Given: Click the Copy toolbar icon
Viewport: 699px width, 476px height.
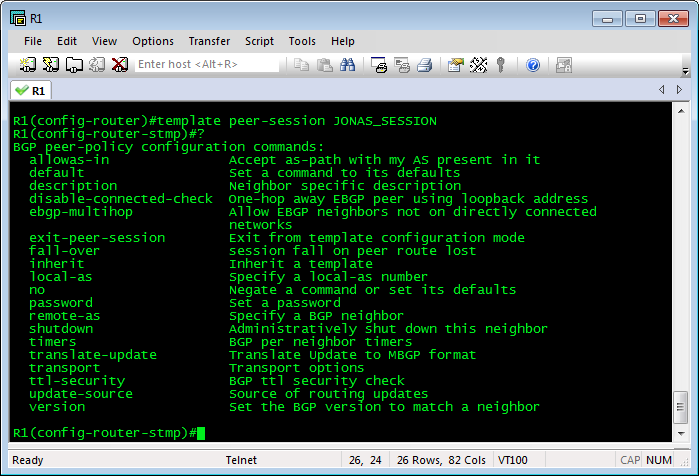Looking at the screenshot, I should (302, 65).
